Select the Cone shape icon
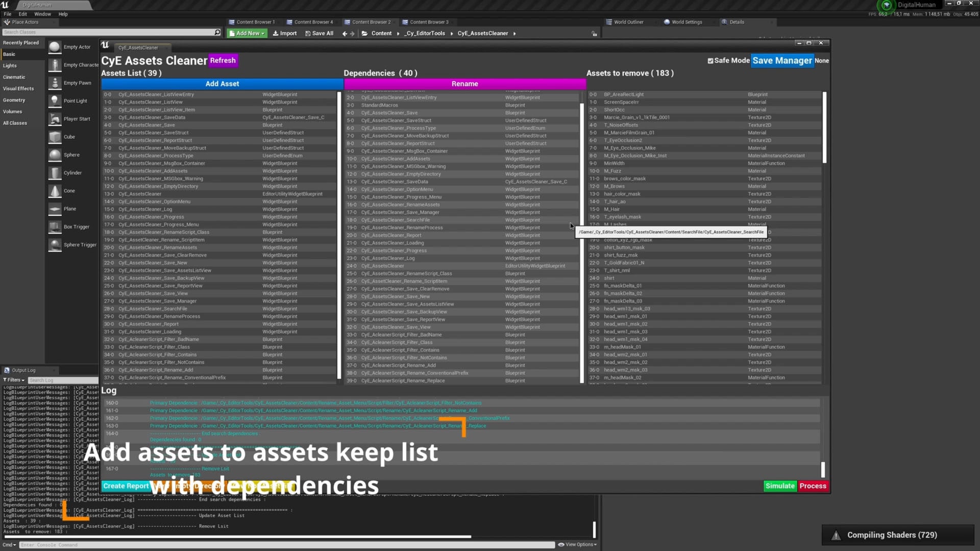 (55, 190)
